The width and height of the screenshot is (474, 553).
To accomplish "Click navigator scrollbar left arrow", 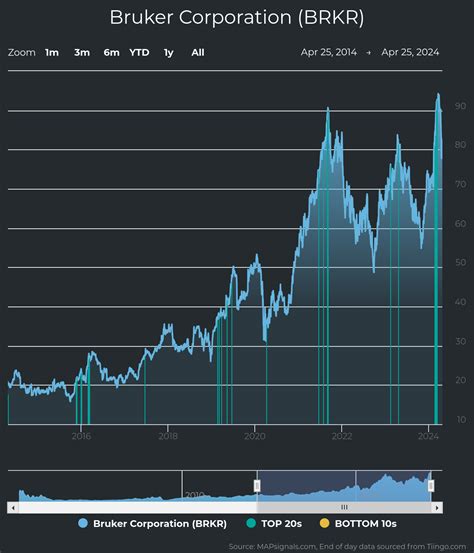I will coord(13,508).
